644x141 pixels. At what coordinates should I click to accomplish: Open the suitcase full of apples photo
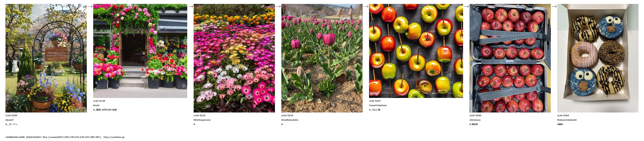pyautogui.click(x=510, y=58)
